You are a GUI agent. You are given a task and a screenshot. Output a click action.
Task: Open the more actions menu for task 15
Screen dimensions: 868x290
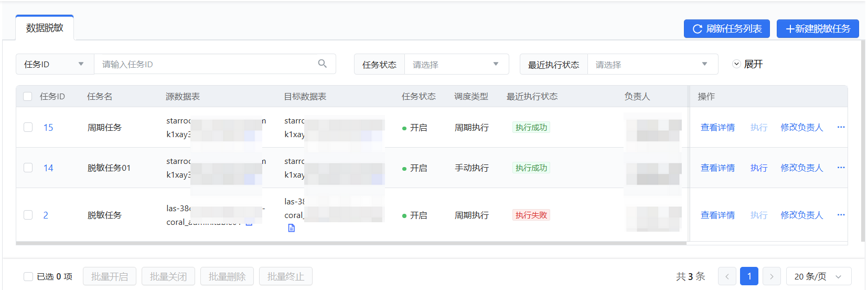tap(841, 127)
